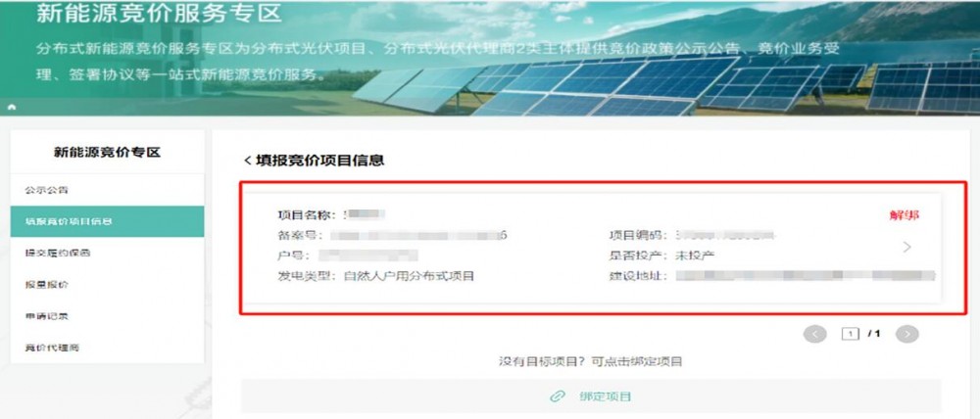The height and width of the screenshot is (419, 980).
Task: Click the 新能源竞价服务专区 banner title
Action: pyautogui.click(x=158, y=15)
